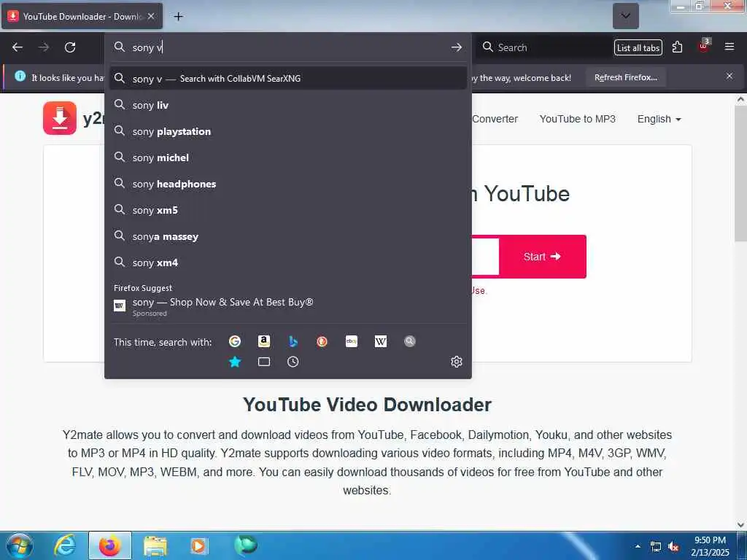Click the Refresh Firefox... button
747x560 pixels.
point(625,77)
